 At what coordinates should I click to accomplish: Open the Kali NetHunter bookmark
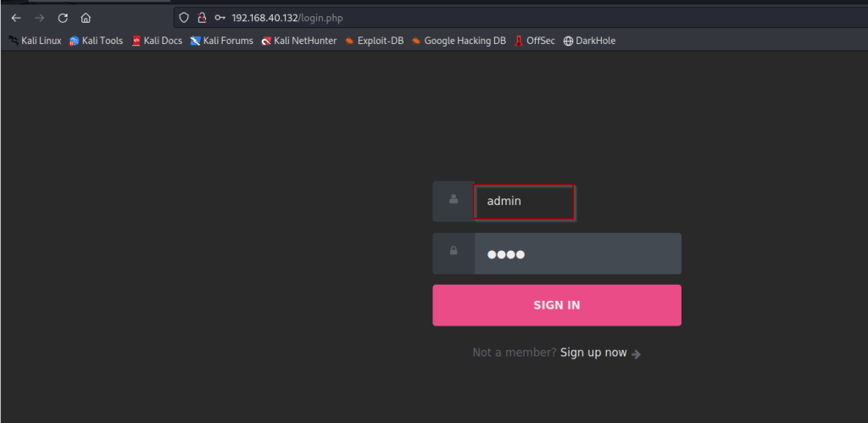tap(298, 41)
